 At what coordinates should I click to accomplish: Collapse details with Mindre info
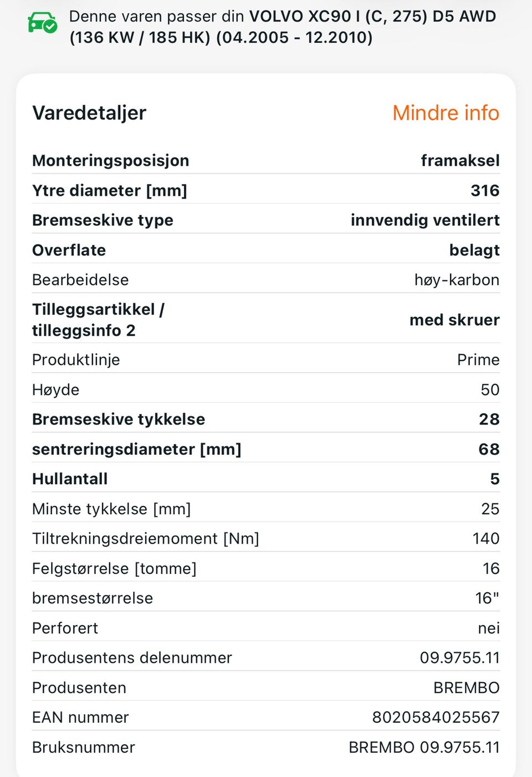(446, 113)
